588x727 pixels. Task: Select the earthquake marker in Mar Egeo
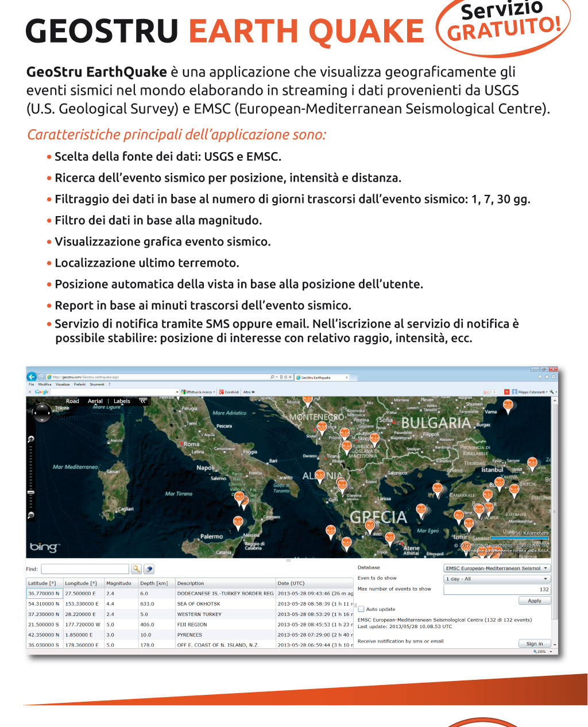(x=421, y=510)
